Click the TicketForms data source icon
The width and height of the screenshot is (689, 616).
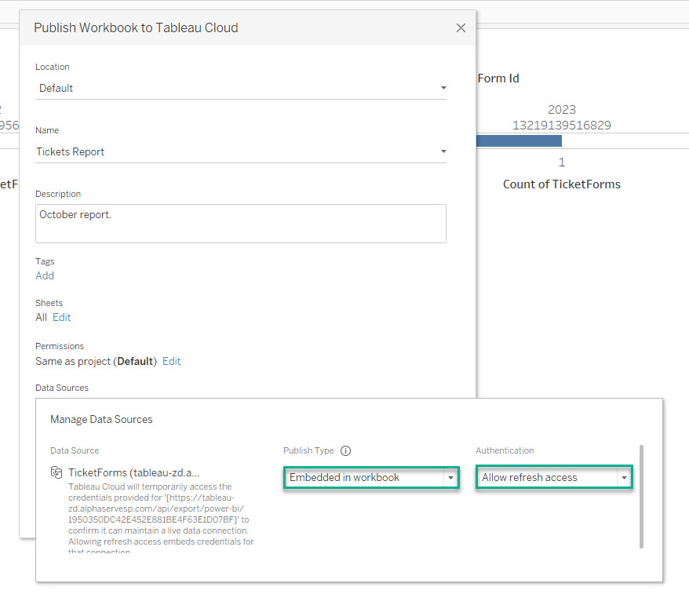coord(57,472)
